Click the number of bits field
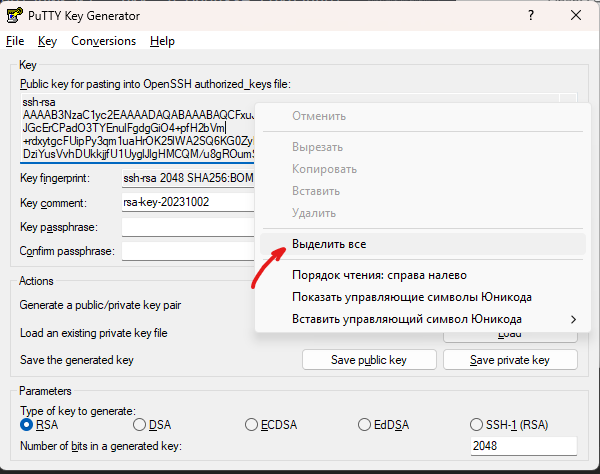 pyautogui.click(x=523, y=446)
